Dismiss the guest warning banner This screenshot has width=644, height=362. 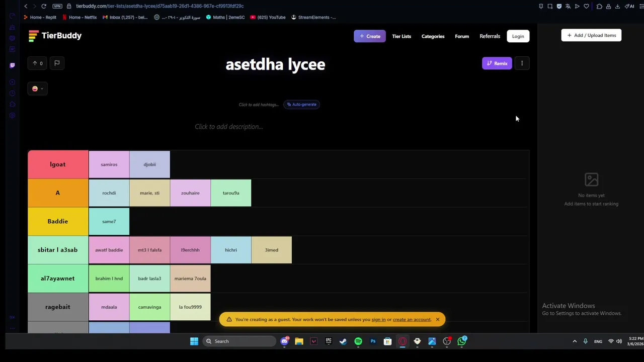(x=438, y=319)
